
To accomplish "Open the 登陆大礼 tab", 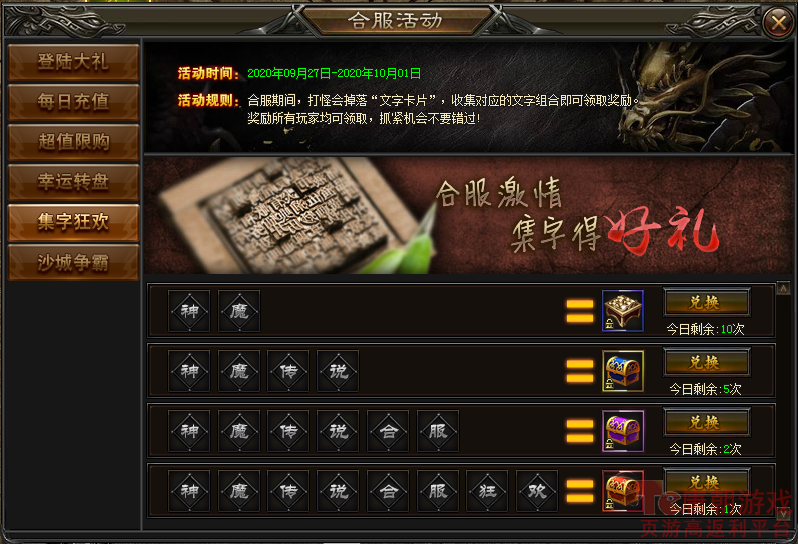I will tap(73, 62).
